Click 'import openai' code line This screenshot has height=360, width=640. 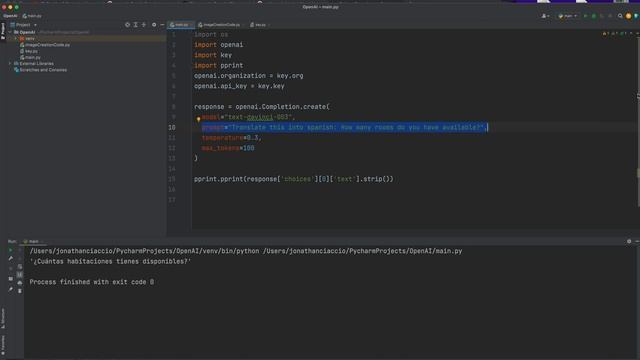[218, 45]
